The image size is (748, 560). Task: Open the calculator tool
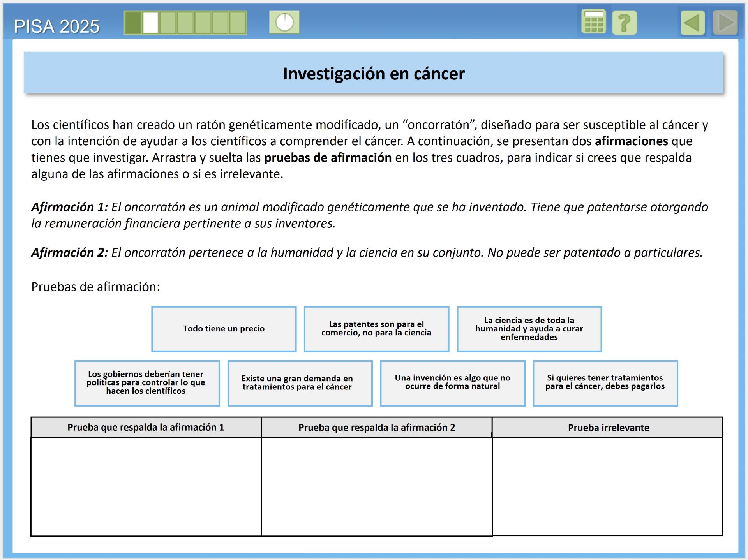pyautogui.click(x=593, y=22)
